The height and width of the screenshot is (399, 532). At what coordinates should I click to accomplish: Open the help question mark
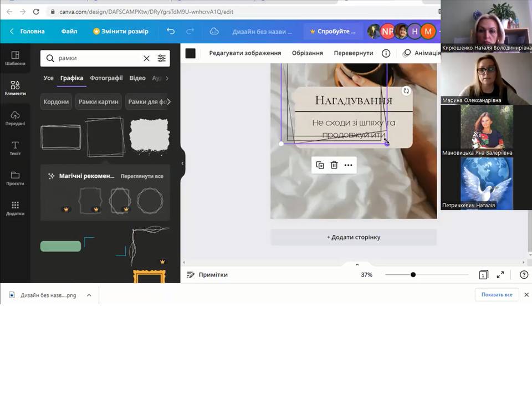pos(524,275)
